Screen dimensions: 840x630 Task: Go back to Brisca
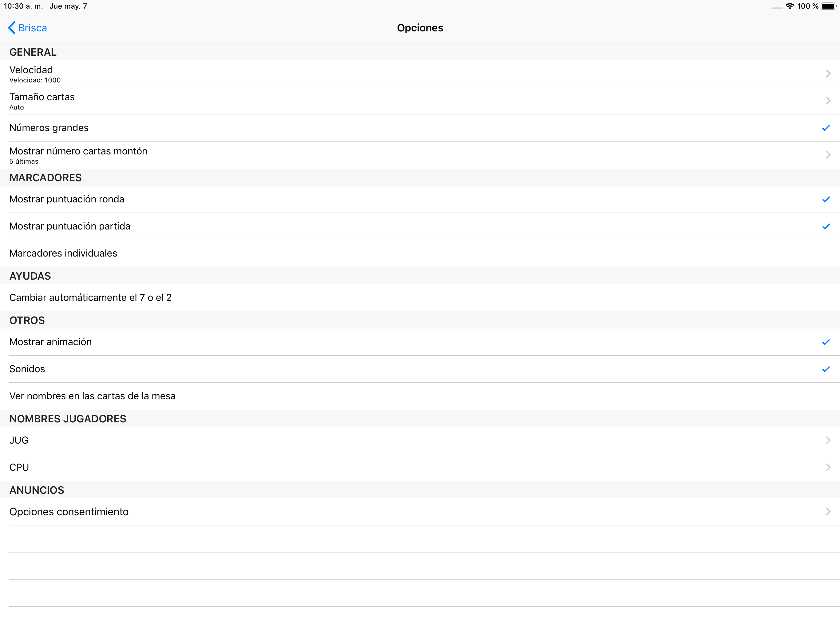click(x=33, y=28)
